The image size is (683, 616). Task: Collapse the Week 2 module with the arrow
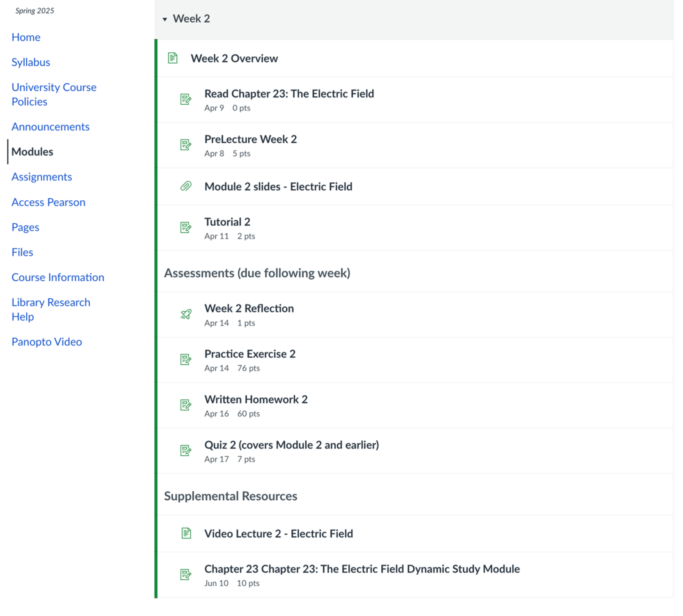(165, 19)
